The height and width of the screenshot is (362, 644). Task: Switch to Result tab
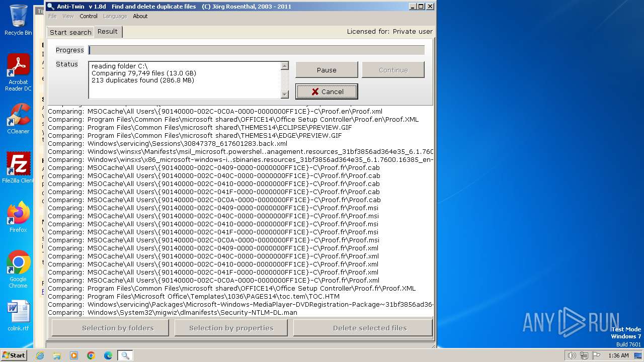click(108, 31)
